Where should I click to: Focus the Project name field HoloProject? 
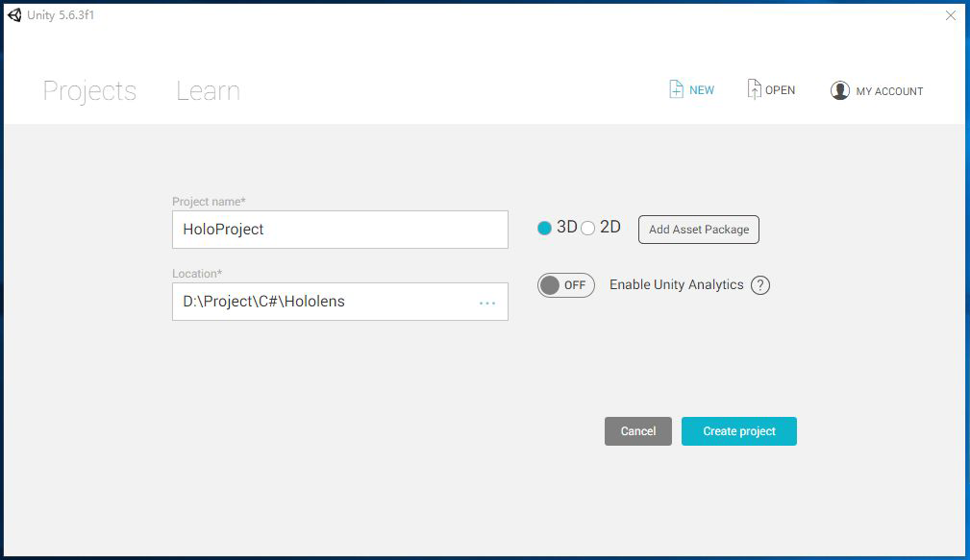coord(340,230)
